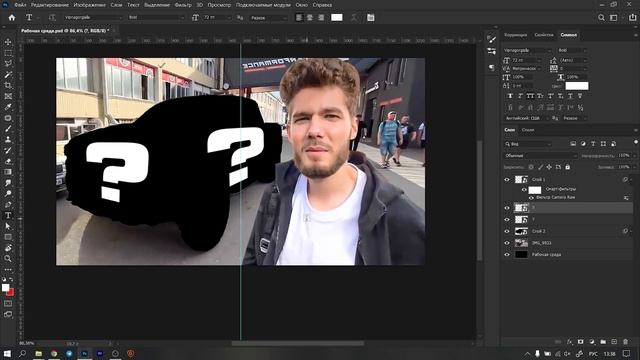Select the Eyedropper tool
Screen dimensions: 640x360
coord(8,107)
